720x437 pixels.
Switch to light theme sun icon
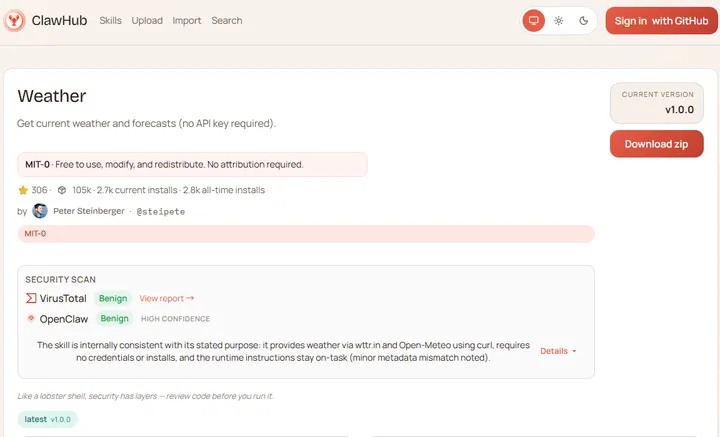tap(558, 21)
